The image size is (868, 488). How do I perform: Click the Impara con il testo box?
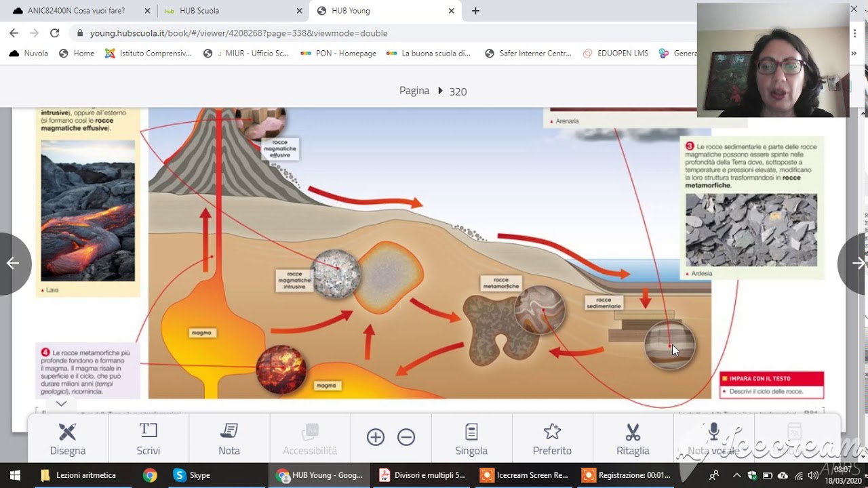pos(772,385)
